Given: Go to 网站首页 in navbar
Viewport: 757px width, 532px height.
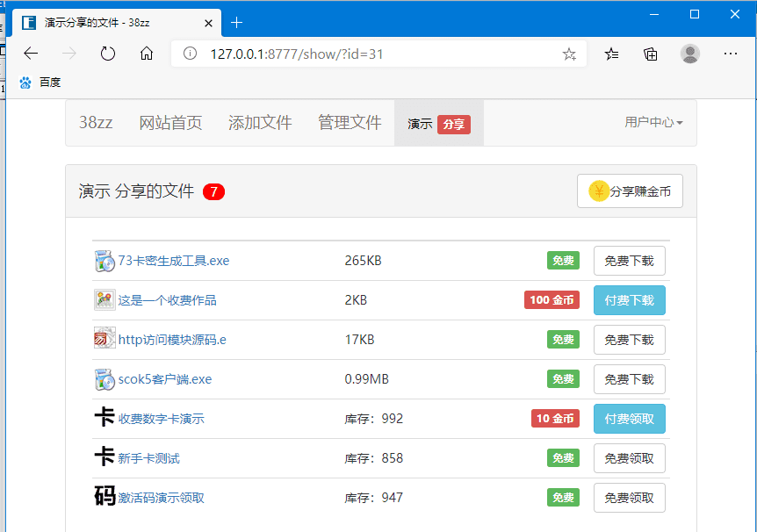Looking at the screenshot, I should [170, 123].
